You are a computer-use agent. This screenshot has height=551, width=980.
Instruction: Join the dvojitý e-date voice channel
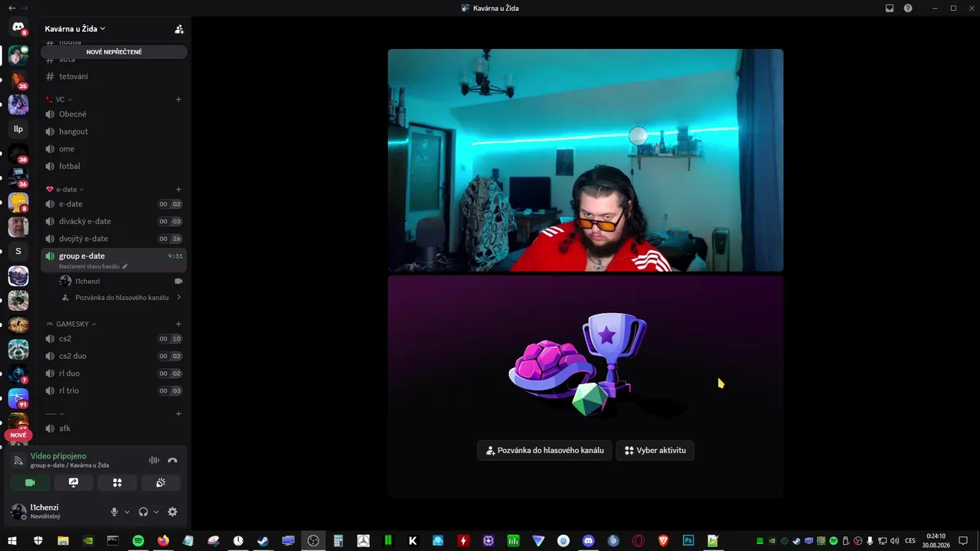(114, 239)
